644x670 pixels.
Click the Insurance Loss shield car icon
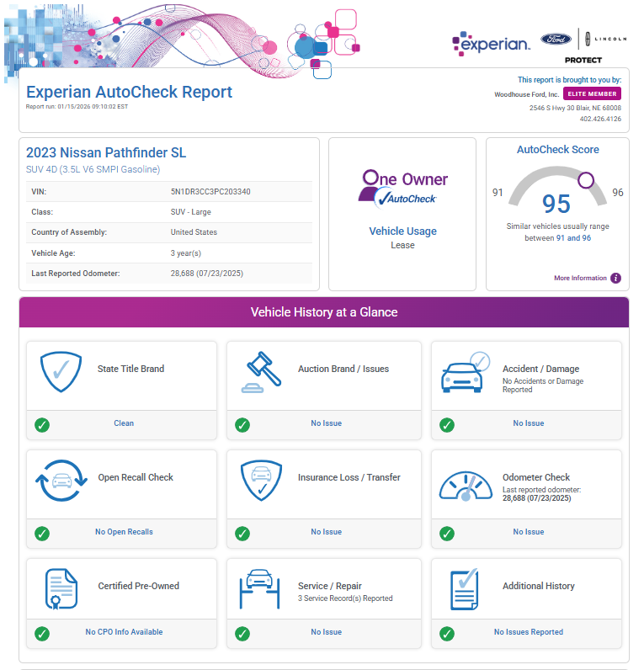tap(262, 481)
